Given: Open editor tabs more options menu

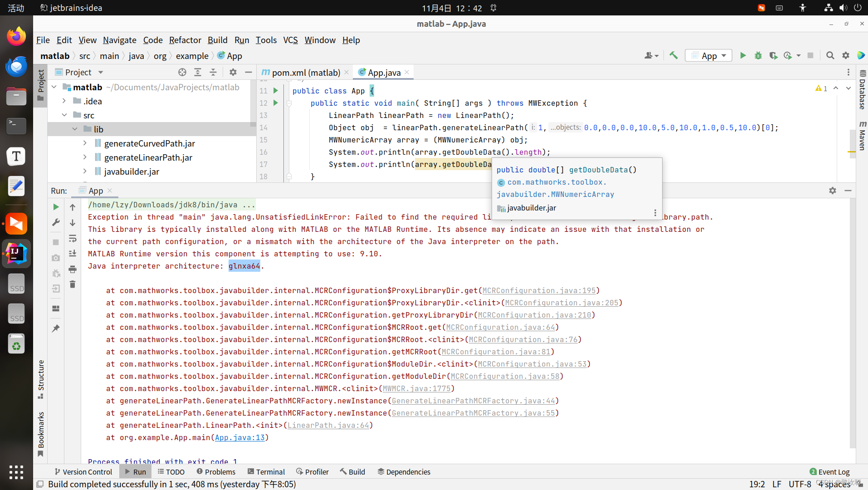Looking at the screenshot, I should [848, 72].
